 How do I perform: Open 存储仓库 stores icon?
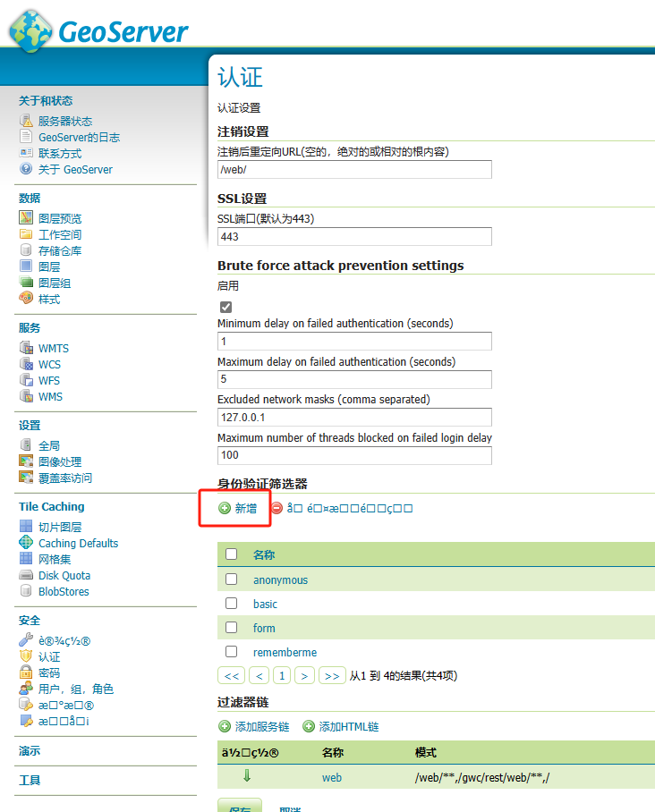[x=26, y=250]
